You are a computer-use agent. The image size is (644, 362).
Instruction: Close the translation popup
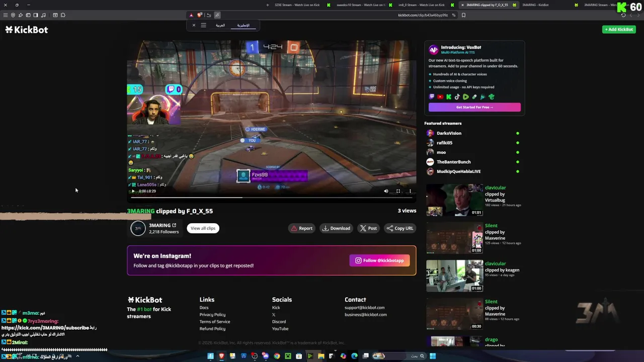click(194, 25)
